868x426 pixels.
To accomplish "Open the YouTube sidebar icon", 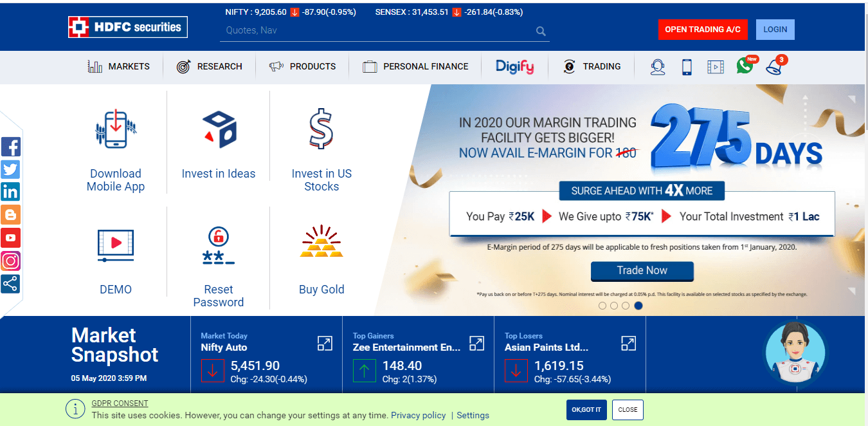I will pyautogui.click(x=10, y=237).
